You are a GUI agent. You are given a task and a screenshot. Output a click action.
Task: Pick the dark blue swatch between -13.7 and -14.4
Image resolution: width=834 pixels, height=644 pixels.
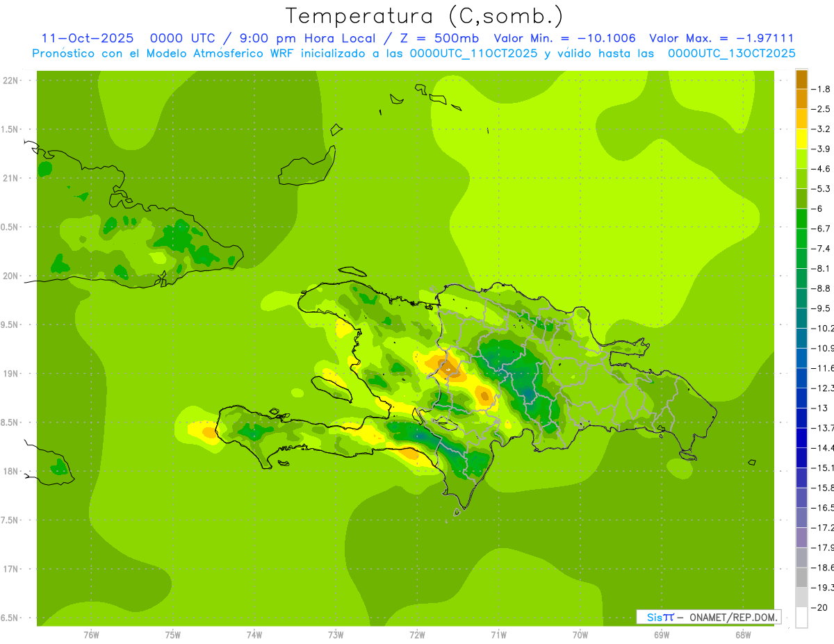click(x=801, y=438)
